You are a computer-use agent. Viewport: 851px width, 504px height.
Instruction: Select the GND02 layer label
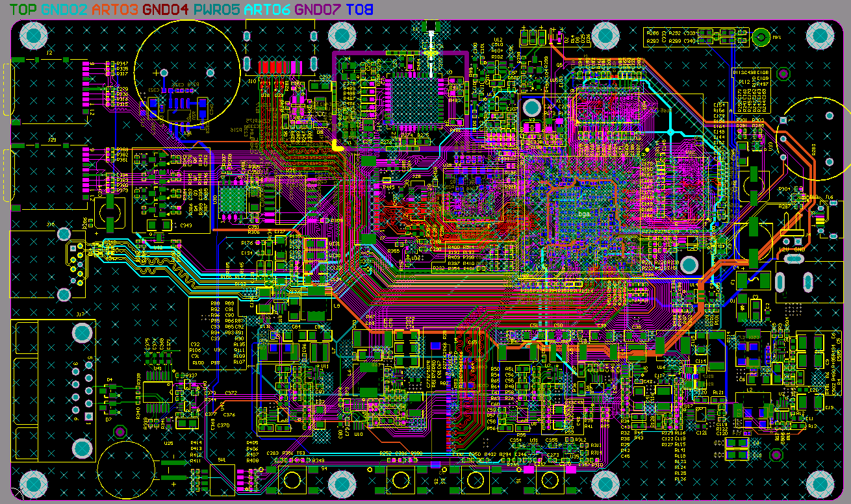pyautogui.click(x=64, y=9)
